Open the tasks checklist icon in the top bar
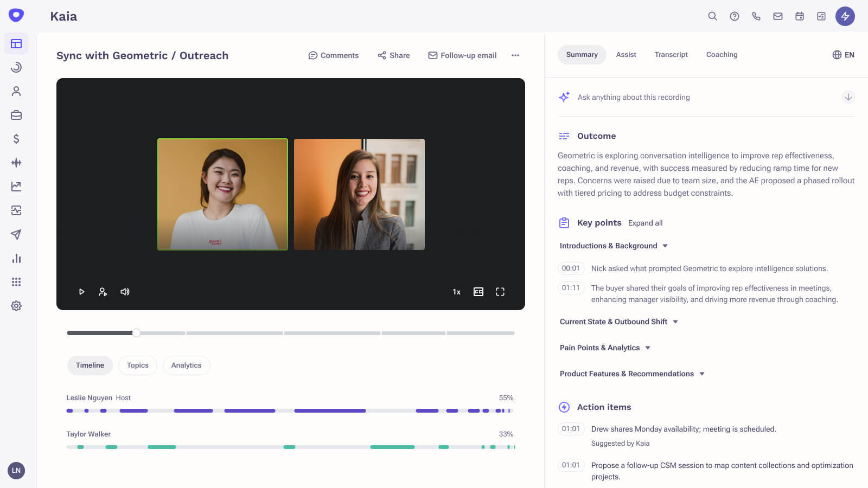Image resolution: width=868 pixels, height=488 pixels. click(821, 16)
